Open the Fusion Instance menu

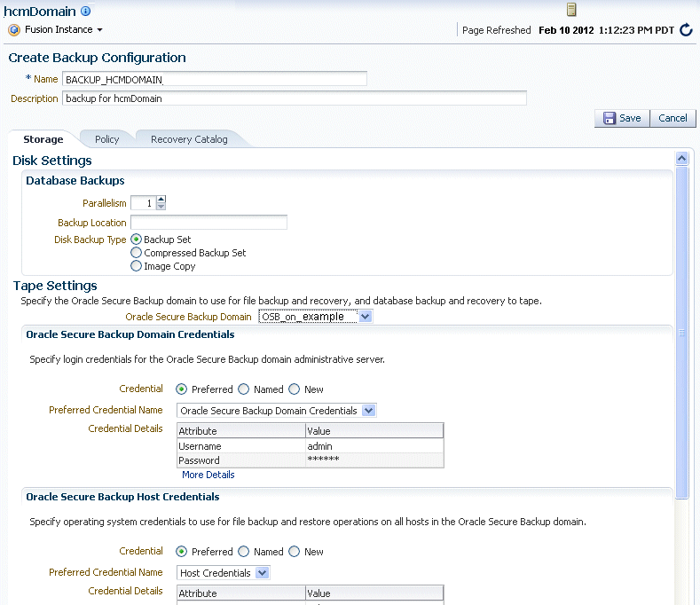(x=63, y=29)
